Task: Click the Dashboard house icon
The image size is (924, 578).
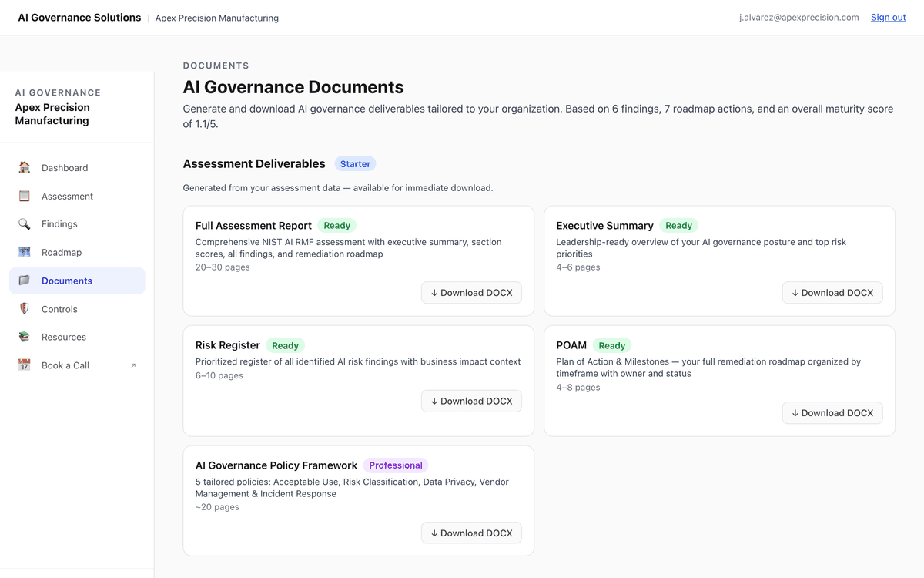Action: 25,167
